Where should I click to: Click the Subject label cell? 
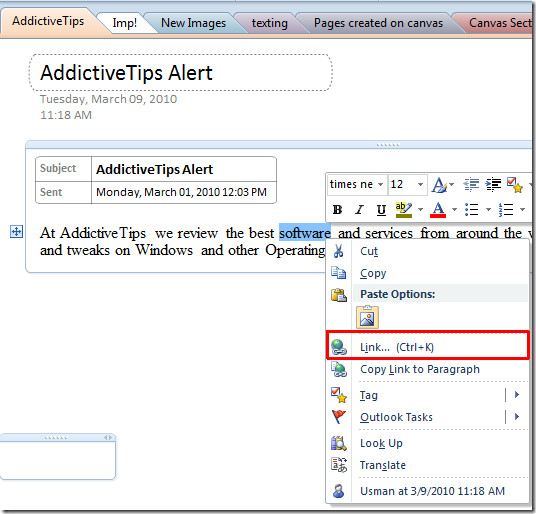point(64,169)
